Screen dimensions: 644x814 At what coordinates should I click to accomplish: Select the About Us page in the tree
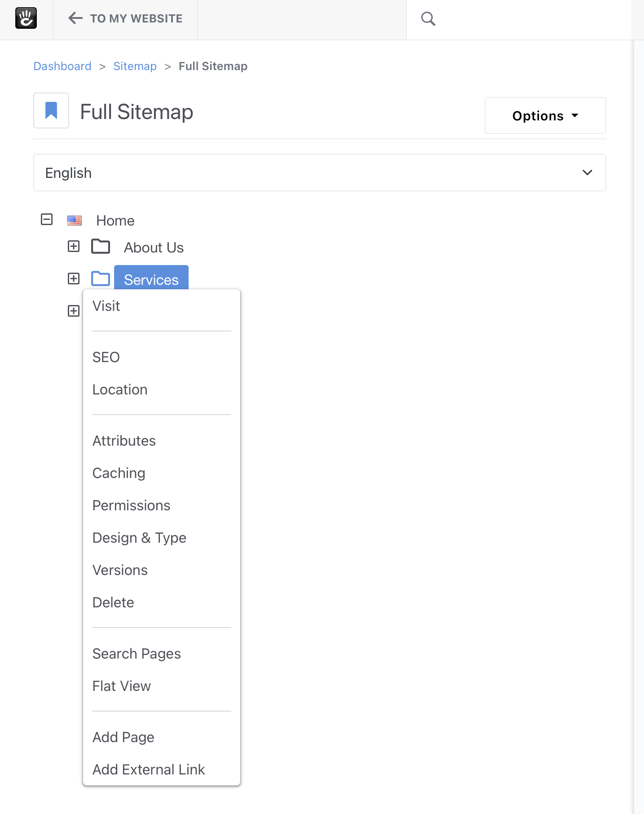click(x=154, y=248)
